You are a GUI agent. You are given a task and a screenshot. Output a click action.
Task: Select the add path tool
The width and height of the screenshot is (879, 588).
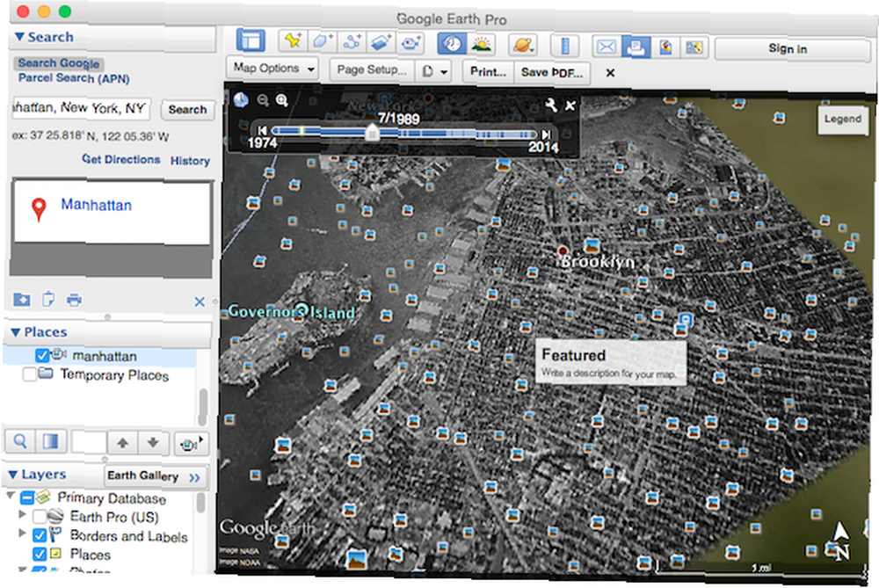[352, 41]
